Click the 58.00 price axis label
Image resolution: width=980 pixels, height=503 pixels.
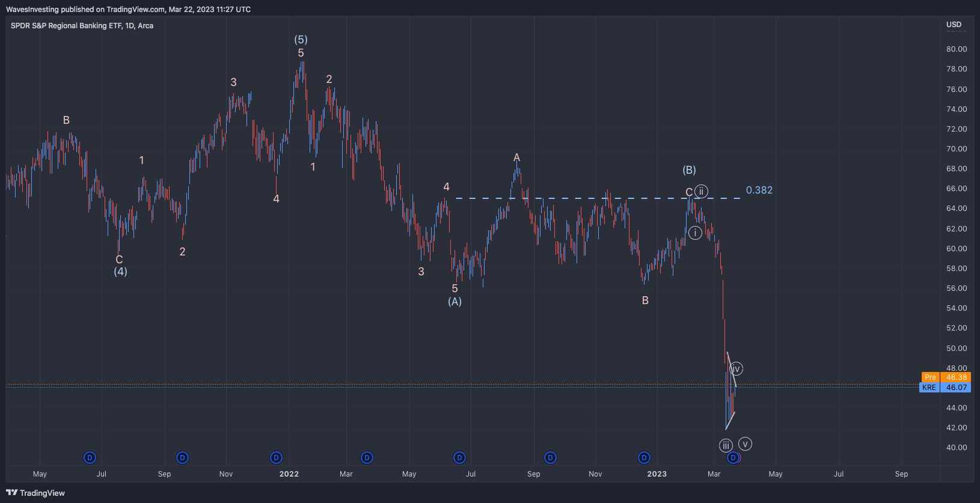(957, 269)
